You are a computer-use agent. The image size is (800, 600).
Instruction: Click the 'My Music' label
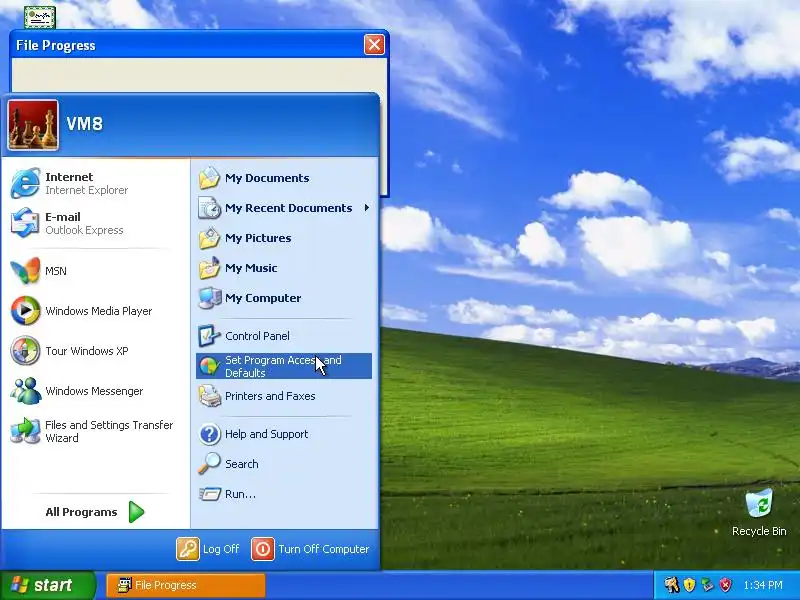tap(251, 268)
